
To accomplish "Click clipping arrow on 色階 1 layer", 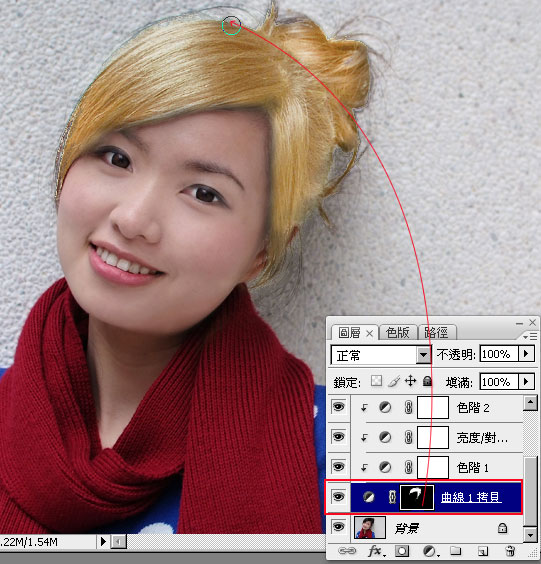I will point(364,468).
